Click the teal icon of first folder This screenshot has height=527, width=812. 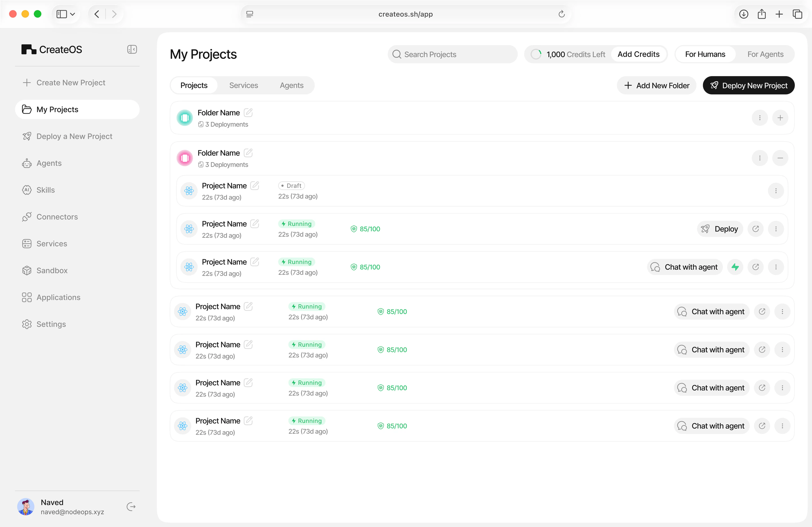185,118
